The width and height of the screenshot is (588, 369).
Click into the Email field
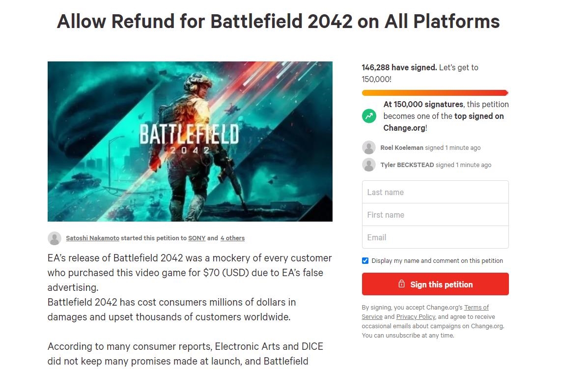[x=435, y=237]
